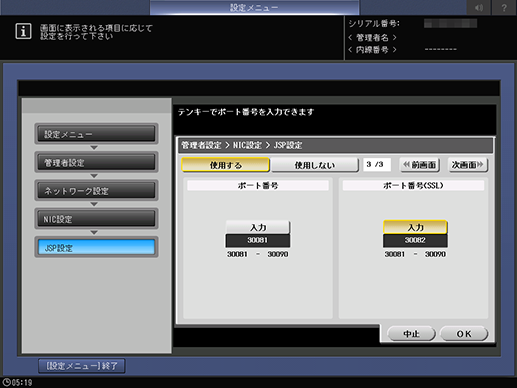517x388 pixels.
Task: Open NIC設定 in the left navigation
Action: click(96, 219)
